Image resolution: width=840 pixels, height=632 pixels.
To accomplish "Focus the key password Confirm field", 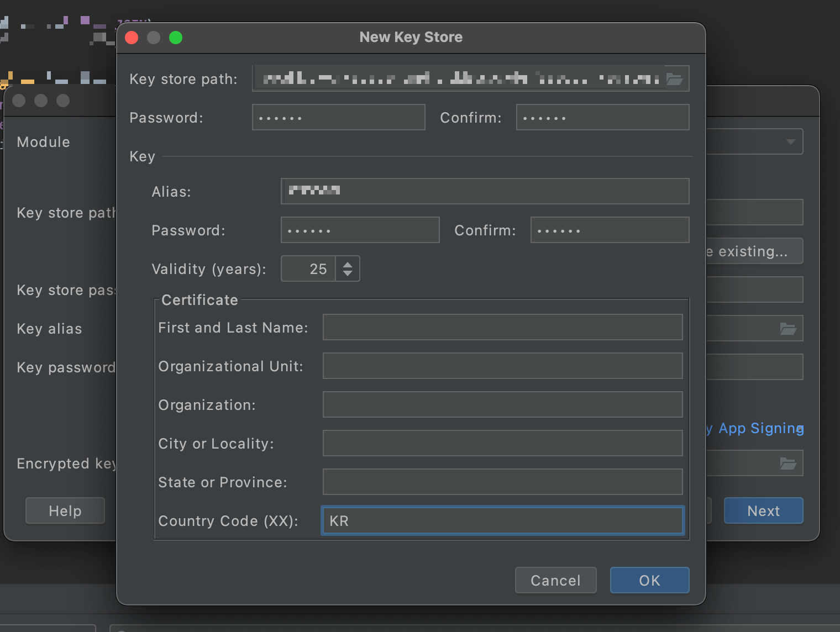I will point(610,230).
